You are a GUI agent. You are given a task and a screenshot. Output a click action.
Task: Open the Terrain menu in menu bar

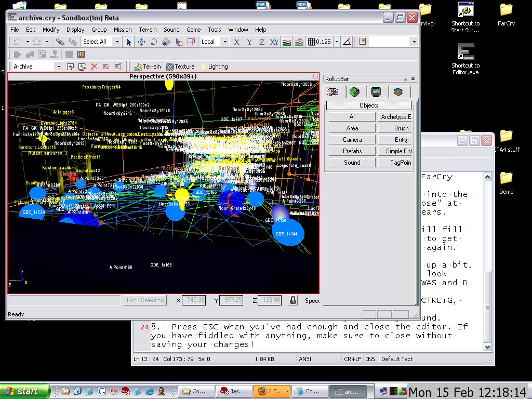(148, 30)
